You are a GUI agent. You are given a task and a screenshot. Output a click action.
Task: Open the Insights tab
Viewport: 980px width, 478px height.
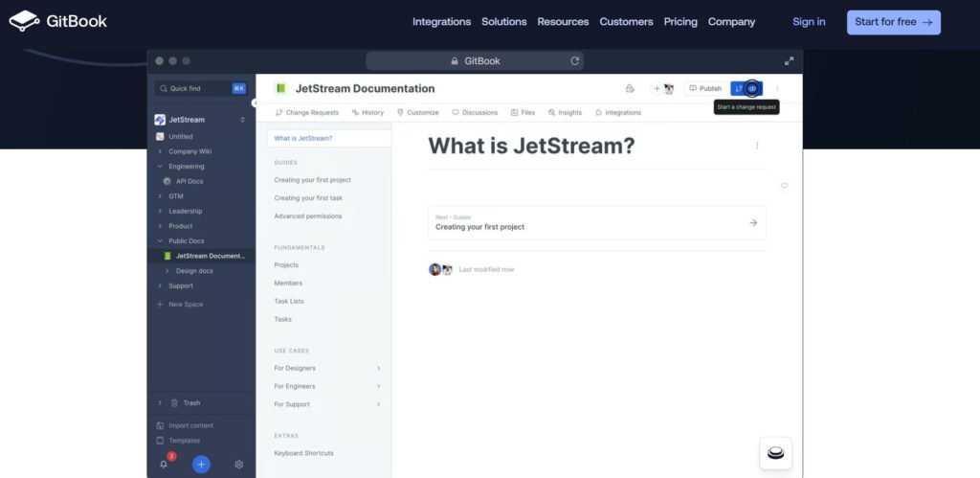point(565,113)
